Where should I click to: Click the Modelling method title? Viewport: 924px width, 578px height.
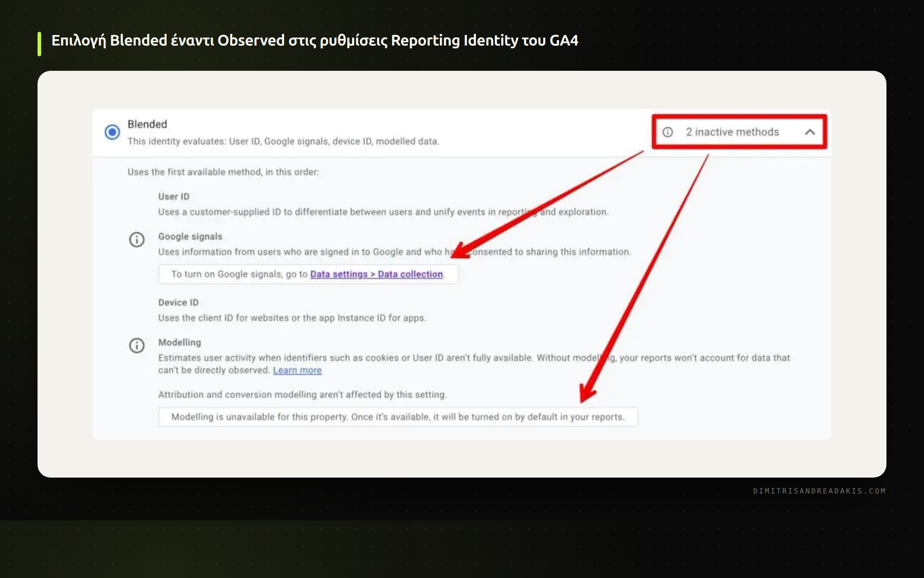pos(179,342)
